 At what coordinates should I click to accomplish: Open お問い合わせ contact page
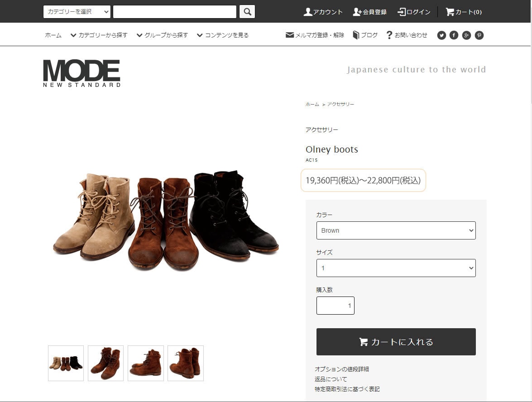[407, 35]
